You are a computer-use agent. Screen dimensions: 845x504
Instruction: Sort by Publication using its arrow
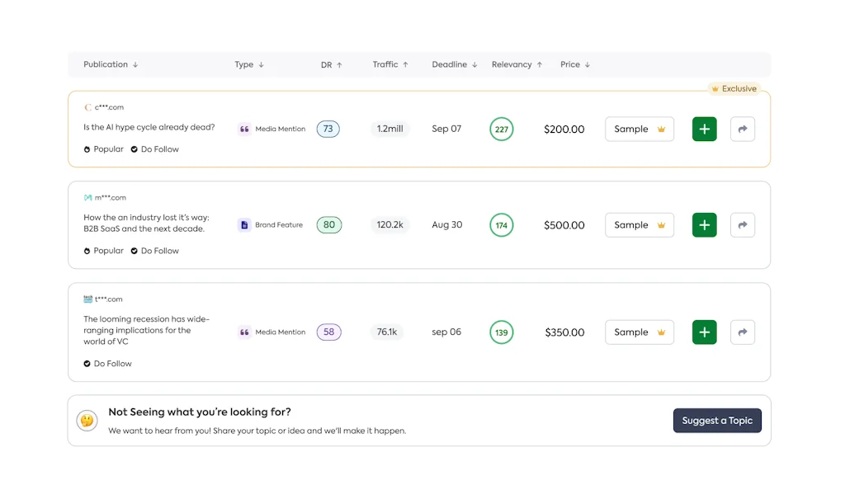point(135,64)
